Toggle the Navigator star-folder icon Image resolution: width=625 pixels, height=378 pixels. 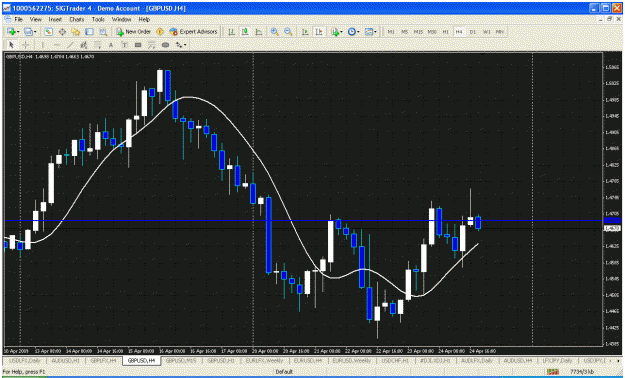pyautogui.click(x=75, y=32)
